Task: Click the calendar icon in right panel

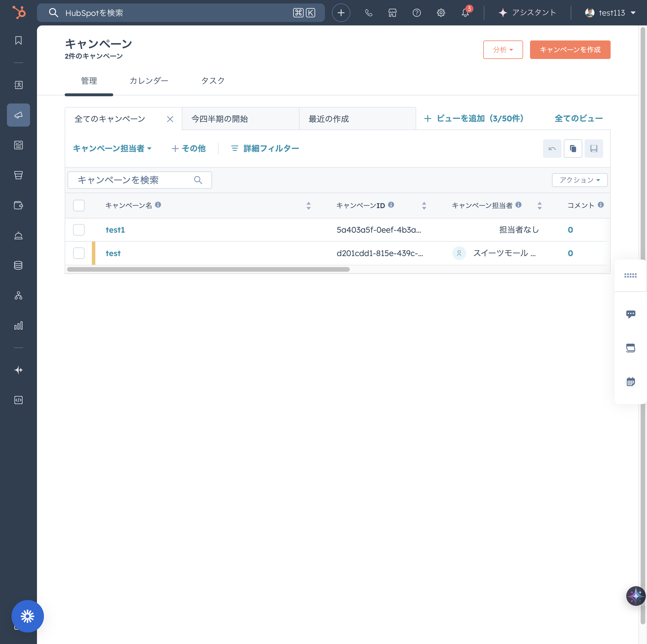Action: tap(630, 382)
